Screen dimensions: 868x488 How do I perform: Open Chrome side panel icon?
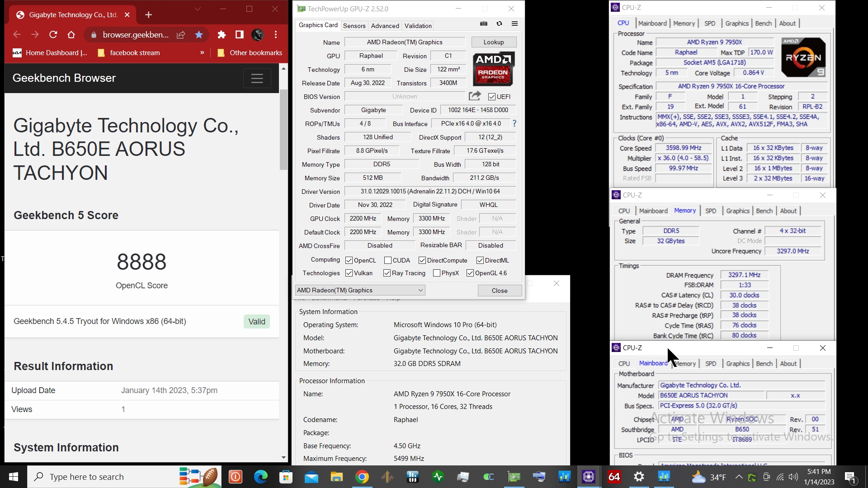pos(240,34)
